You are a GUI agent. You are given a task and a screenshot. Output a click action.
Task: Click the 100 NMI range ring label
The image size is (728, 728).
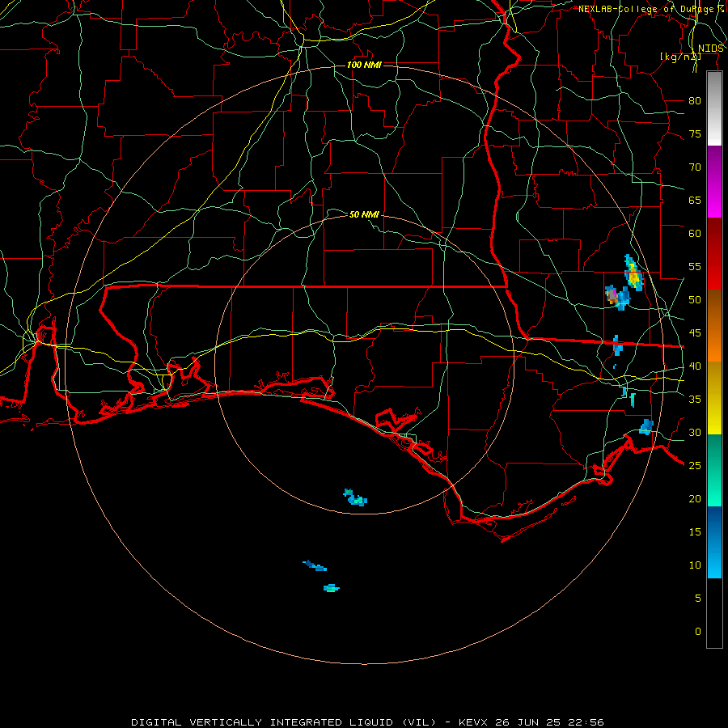(364, 65)
